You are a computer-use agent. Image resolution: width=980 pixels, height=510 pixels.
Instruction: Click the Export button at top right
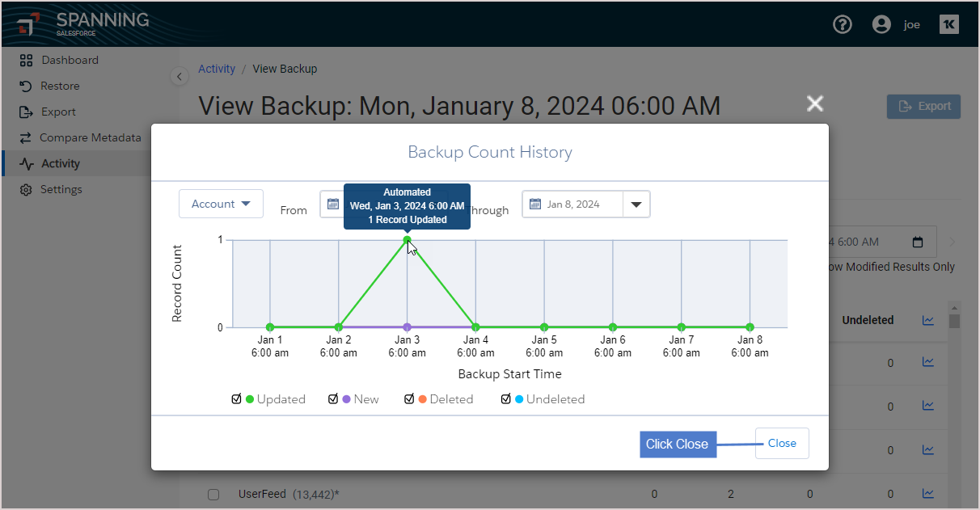click(x=923, y=106)
